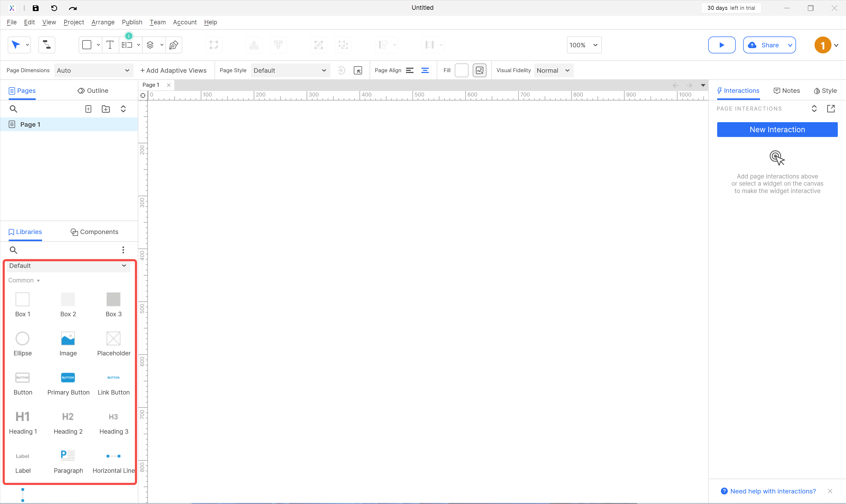This screenshot has width=846, height=504.
Task: Click the Save icon in title bar
Action: [36, 8]
